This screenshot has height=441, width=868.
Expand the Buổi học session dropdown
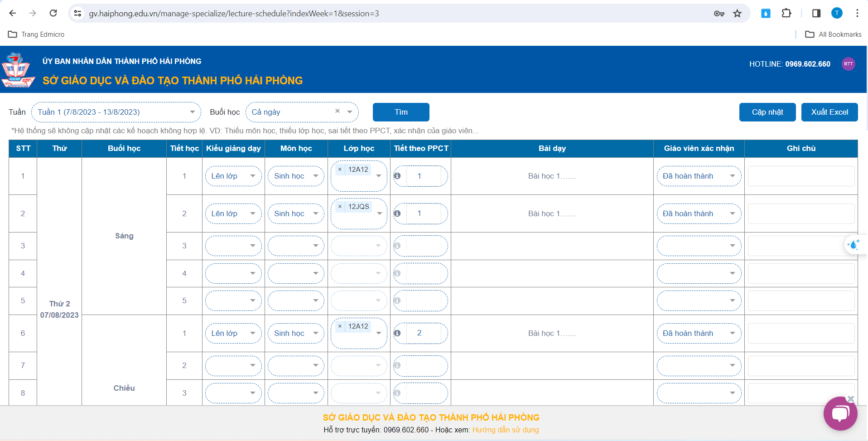click(x=350, y=112)
